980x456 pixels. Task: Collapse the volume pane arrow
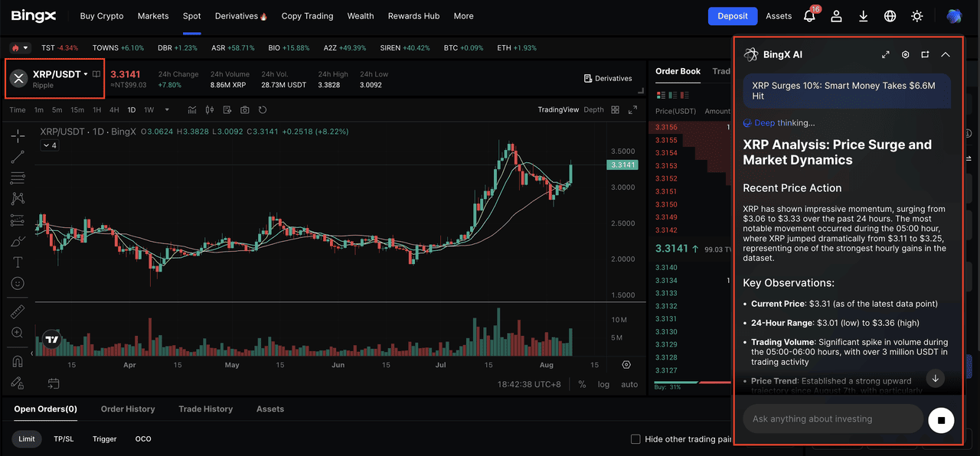31,354
